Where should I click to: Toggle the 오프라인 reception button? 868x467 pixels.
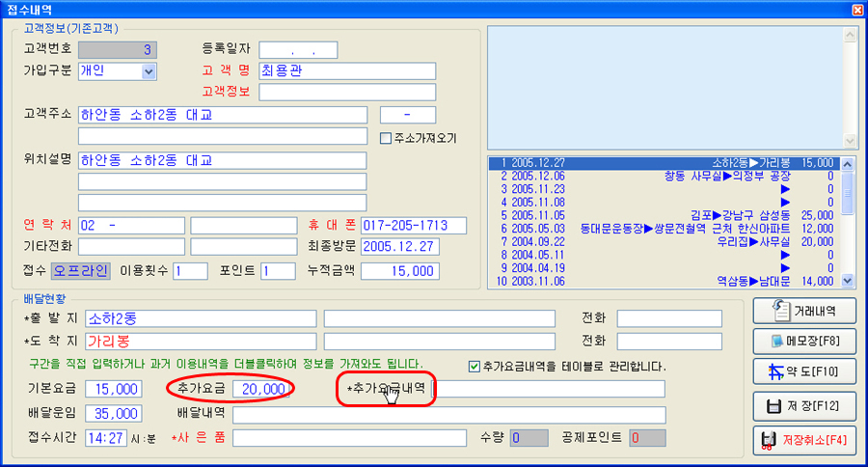point(81,270)
